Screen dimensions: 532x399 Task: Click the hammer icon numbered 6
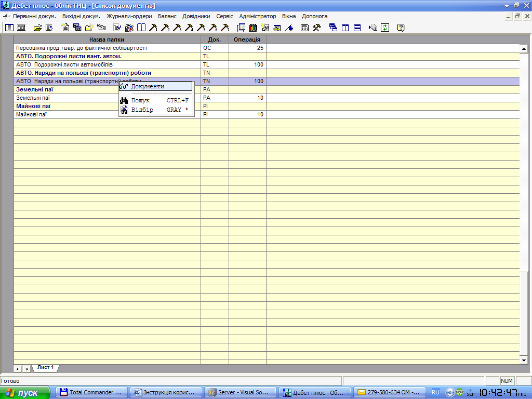(213, 28)
